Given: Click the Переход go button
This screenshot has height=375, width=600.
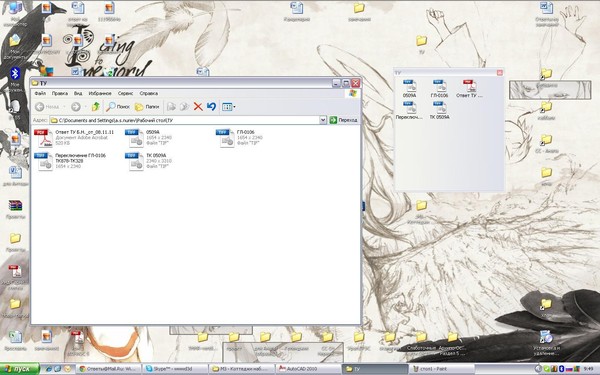Looking at the screenshot, I should (343, 120).
